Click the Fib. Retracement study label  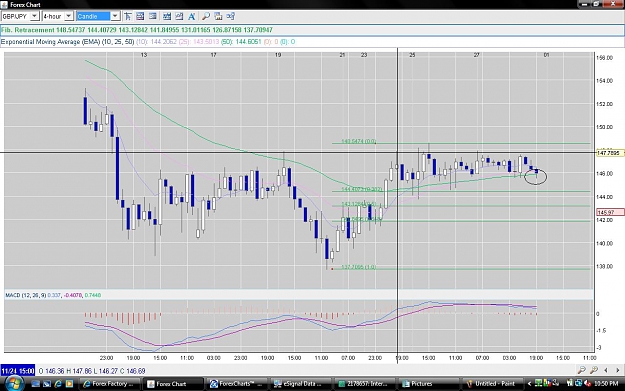click(x=28, y=30)
